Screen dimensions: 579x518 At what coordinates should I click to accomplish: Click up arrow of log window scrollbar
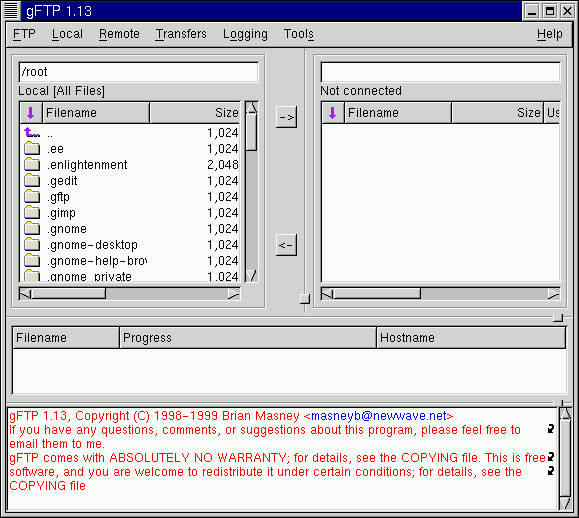tap(565, 414)
